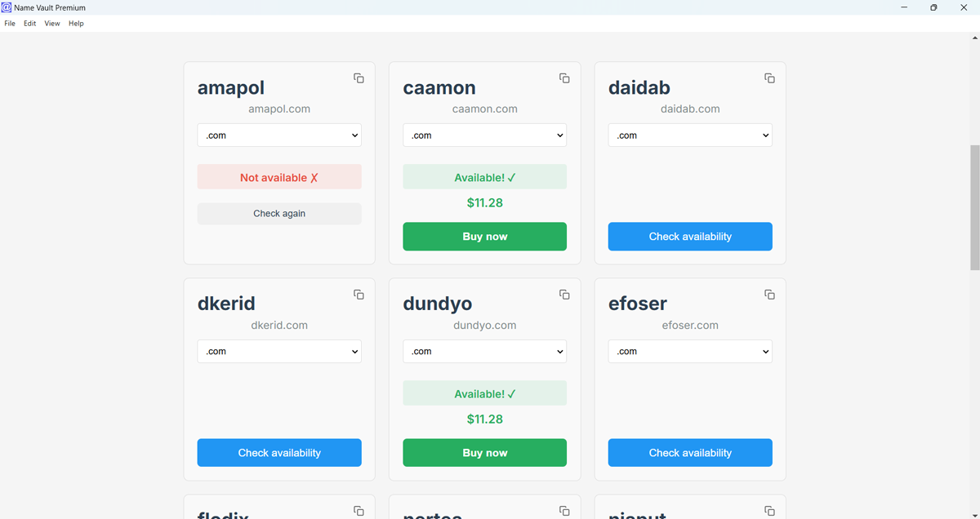Click the amapol heading
This screenshot has height=519, width=980.
(231, 88)
